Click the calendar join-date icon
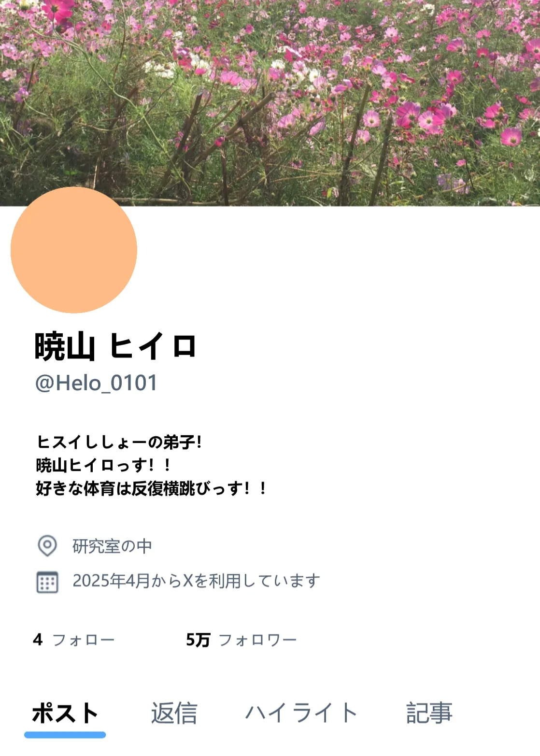This screenshot has height=756, width=540. (x=47, y=582)
